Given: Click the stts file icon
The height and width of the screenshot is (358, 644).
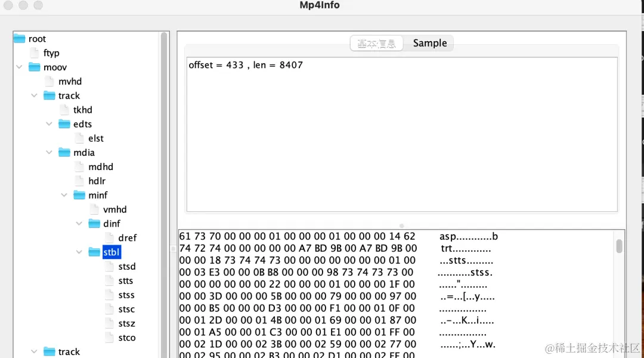Looking at the screenshot, I should click(x=109, y=280).
